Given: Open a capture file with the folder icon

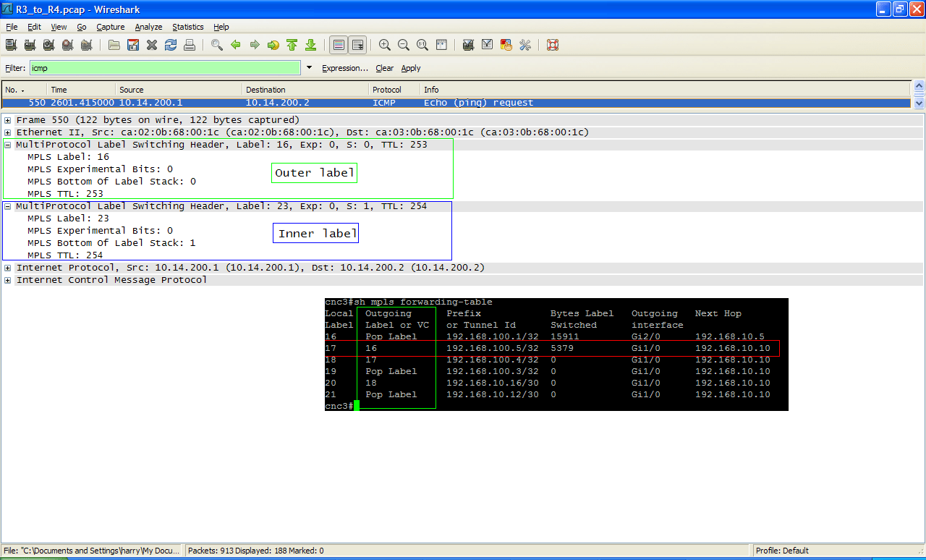Looking at the screenshot, I should pyautogui.click(x=114, y=45).
